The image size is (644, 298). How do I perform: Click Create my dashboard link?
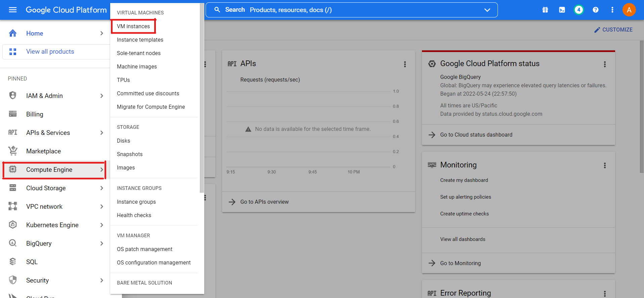(464, 180)
